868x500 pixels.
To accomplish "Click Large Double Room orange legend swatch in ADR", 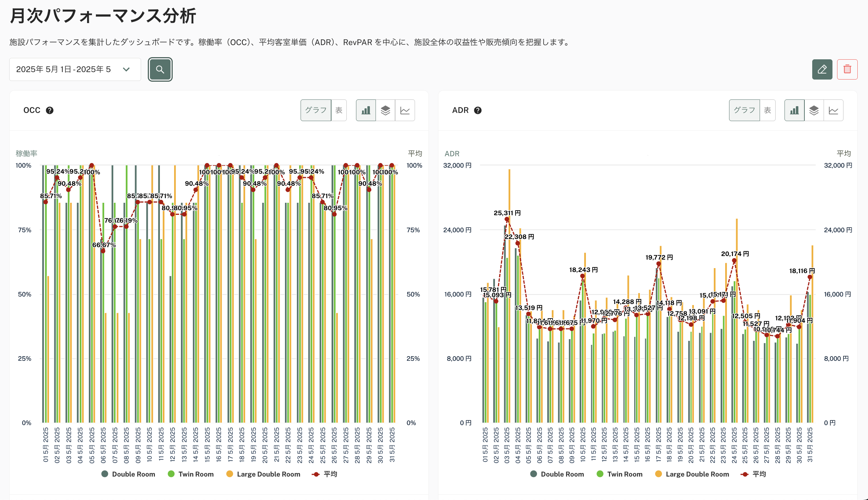I will point(658,474).
